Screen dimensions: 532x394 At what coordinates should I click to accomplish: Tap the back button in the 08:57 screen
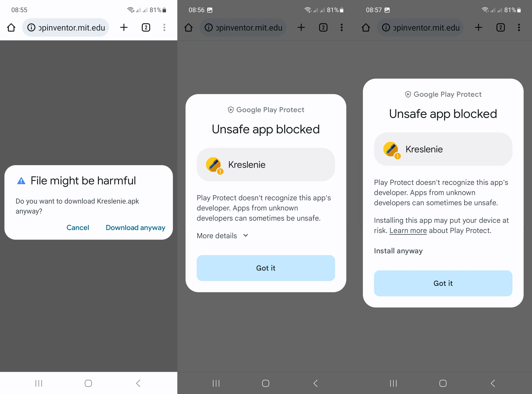pos(493,383)
